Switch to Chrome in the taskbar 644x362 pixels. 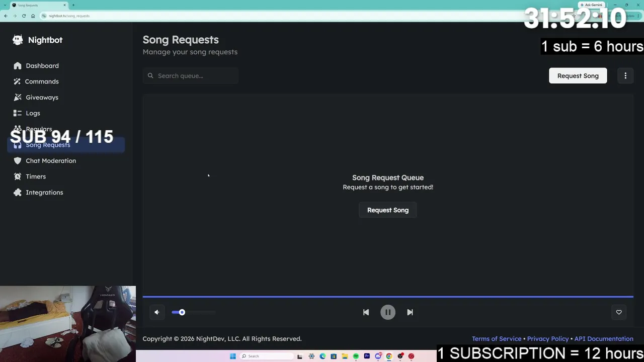pos(389,356)
